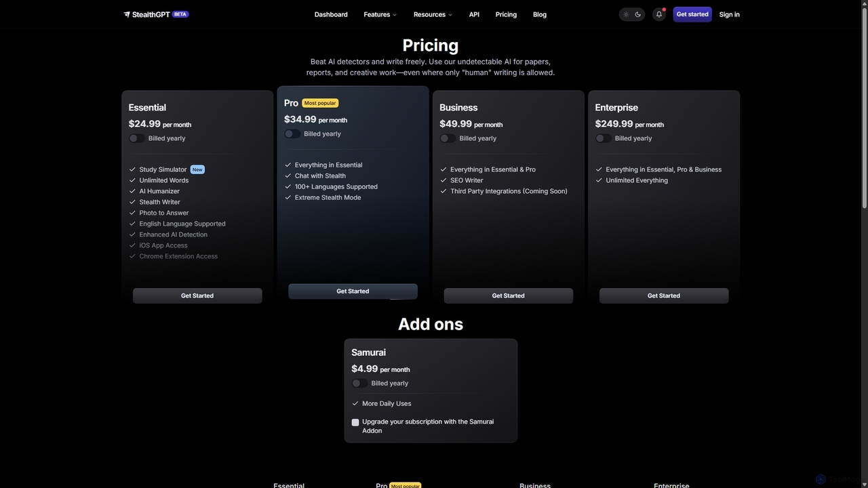Click the Chat with Stealth feature text
This screenshot has width=868, height=488.
pyautogui.click(x=320, y=176)
